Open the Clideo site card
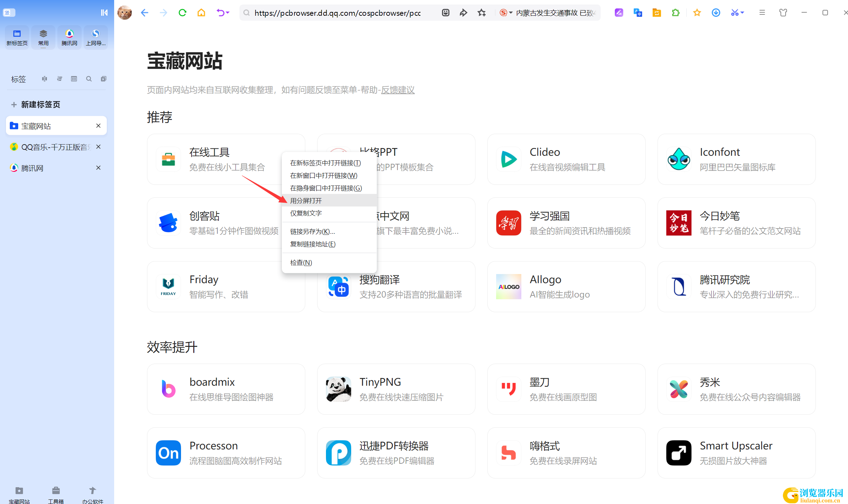Screen dimensions: 848x504 tap(566, 159)
